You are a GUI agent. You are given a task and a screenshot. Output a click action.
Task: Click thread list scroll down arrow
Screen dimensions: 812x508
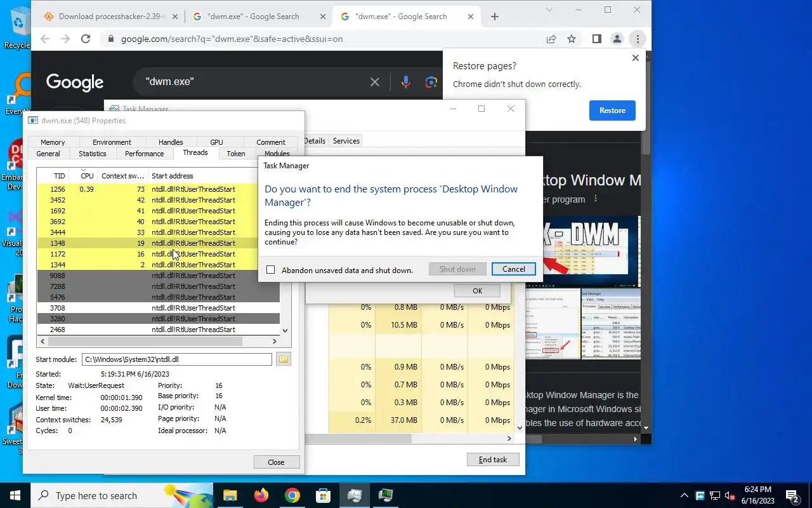pyautogui.click(x=285, y=330)
